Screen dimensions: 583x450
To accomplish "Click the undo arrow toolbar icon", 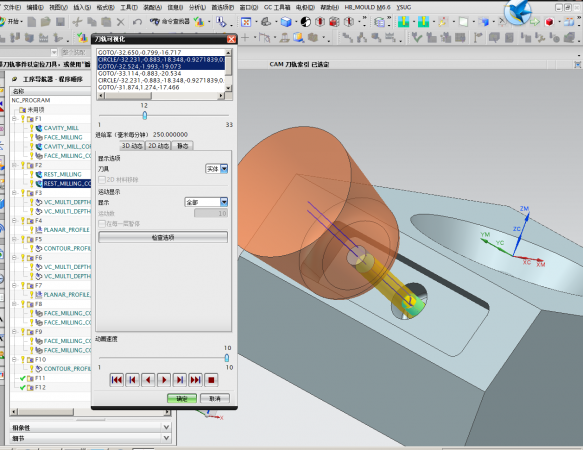I will pyautogui.click(x=137, y=22).
